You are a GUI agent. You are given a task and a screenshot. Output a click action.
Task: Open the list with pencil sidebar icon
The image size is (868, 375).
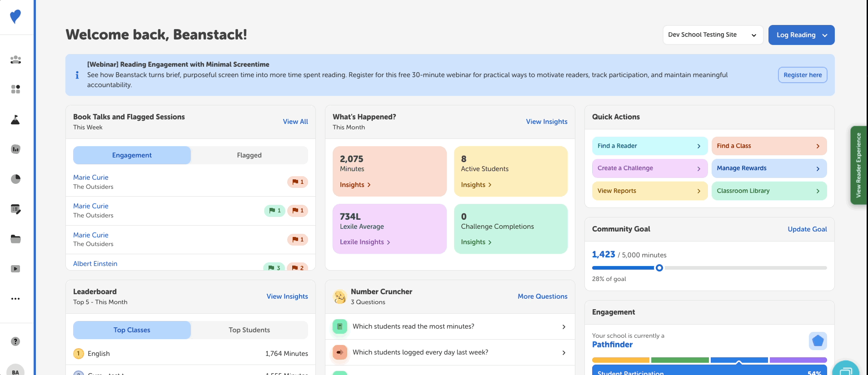(15, 209)
